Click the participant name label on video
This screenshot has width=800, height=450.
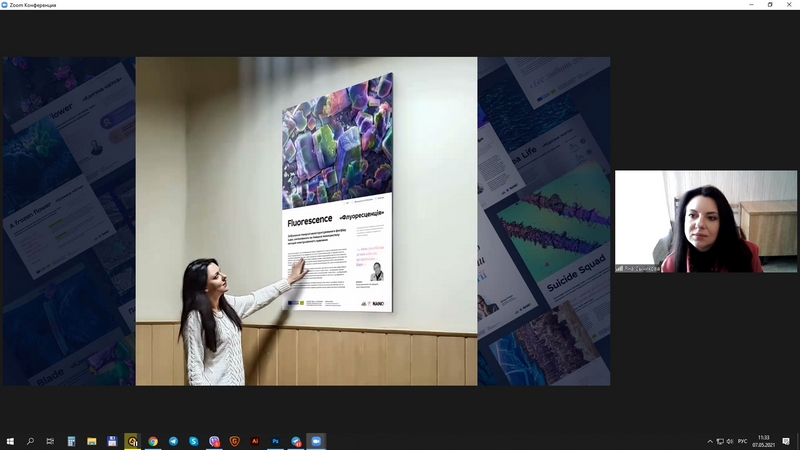(638, 268)
